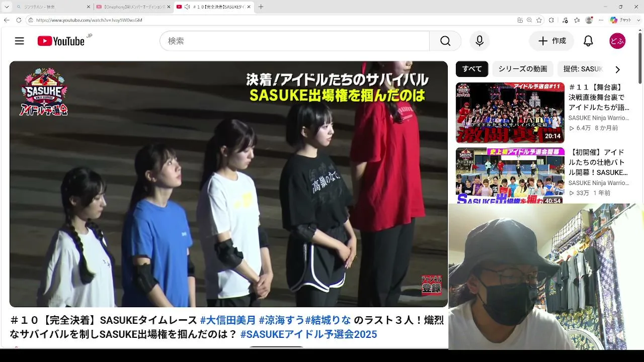Go to YouTube home via the logo

click(x=61, y=41)
